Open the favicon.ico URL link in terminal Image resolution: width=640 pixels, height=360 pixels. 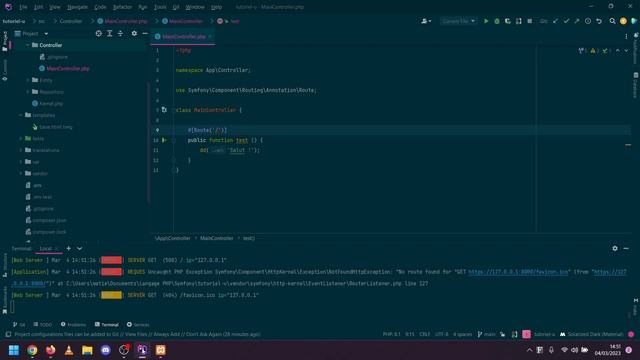518,271
